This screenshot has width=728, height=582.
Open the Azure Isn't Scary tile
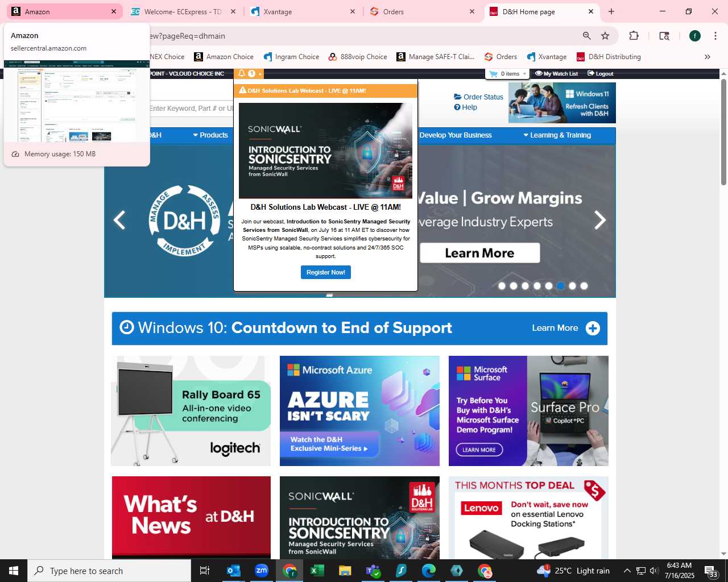(x=359, y=411)
